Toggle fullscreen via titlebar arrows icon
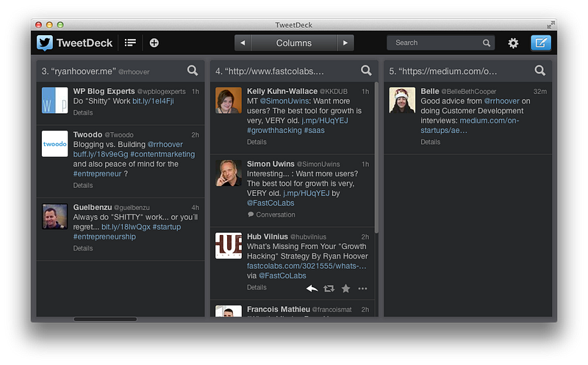The image size is (588, 365). [551, 25]
